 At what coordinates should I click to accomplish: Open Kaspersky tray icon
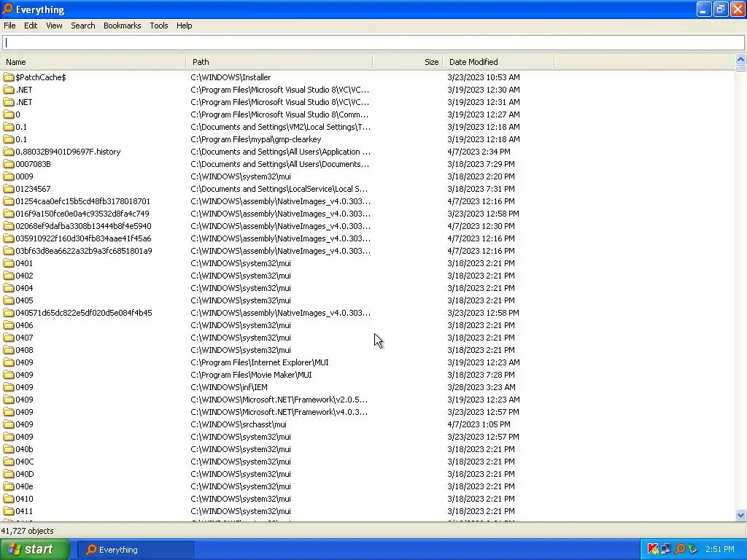[x=653, y=550]
